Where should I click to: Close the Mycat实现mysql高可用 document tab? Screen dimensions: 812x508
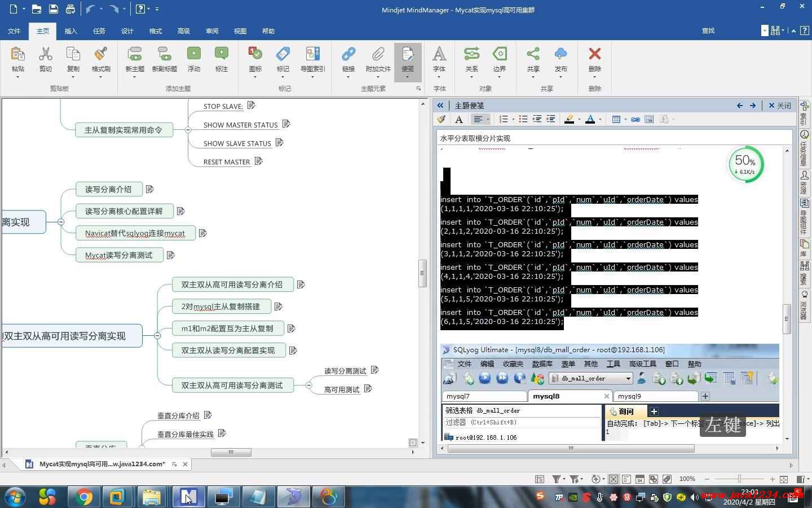(185, 464)
